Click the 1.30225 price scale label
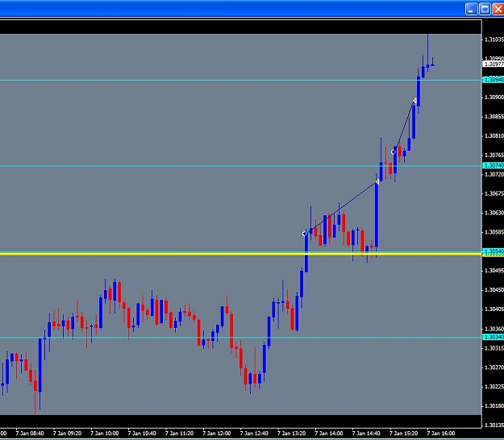504x440 pixels. click(x=494, y=387)
